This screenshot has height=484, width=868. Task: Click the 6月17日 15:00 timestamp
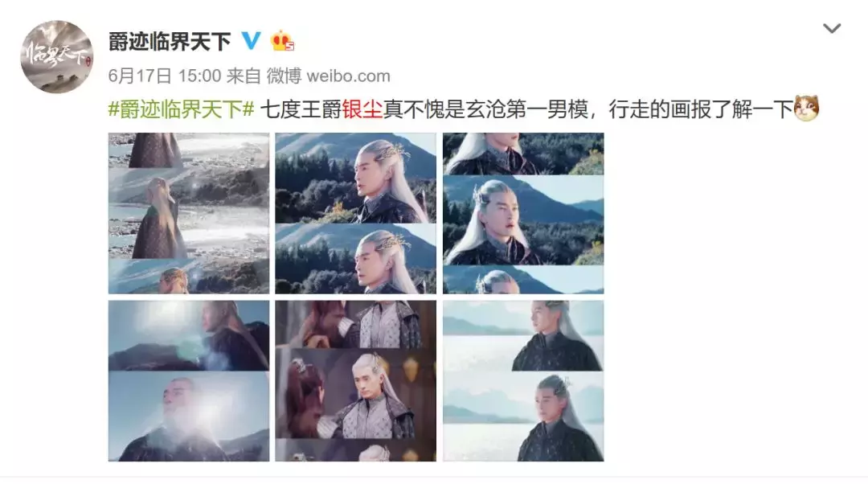(x=165, y=76)
